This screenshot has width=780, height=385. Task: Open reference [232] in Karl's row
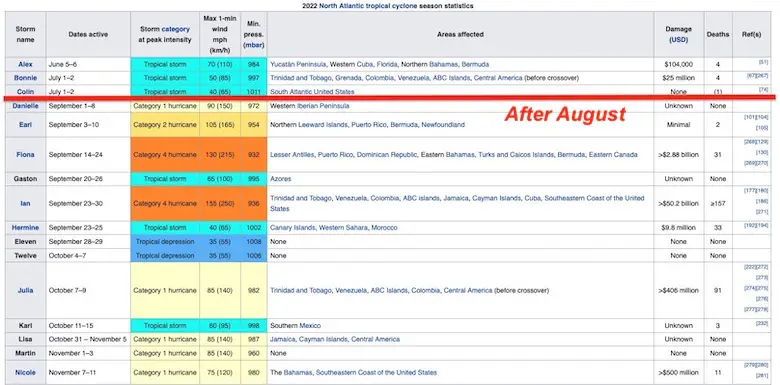(762, 323)
